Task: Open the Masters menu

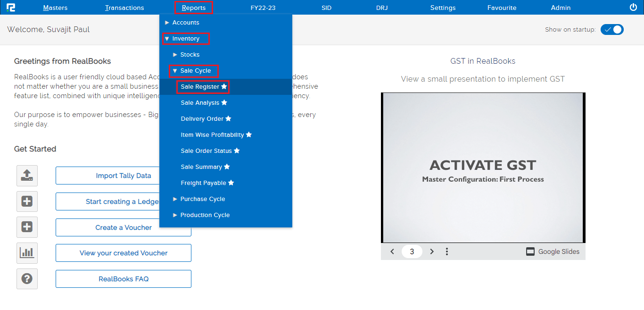Action: point(55,8)
